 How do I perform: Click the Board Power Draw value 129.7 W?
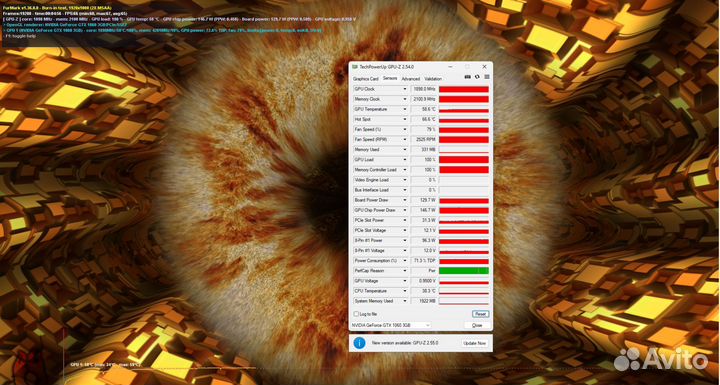(x=423, y=200)
